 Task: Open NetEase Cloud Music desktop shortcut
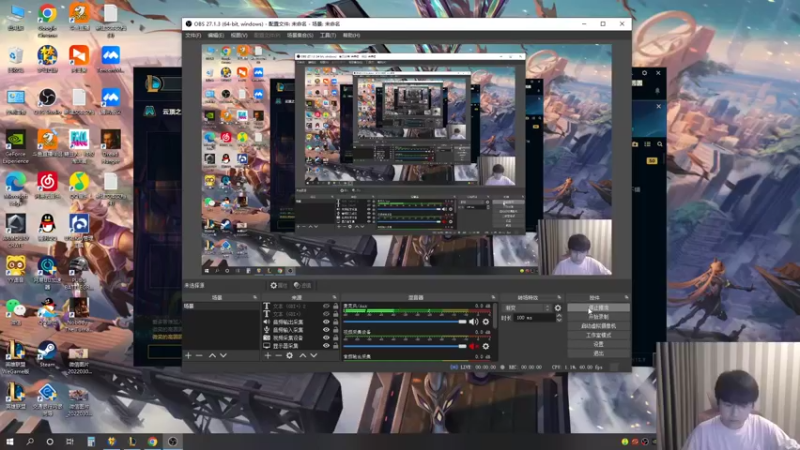[x=47, y=185]
